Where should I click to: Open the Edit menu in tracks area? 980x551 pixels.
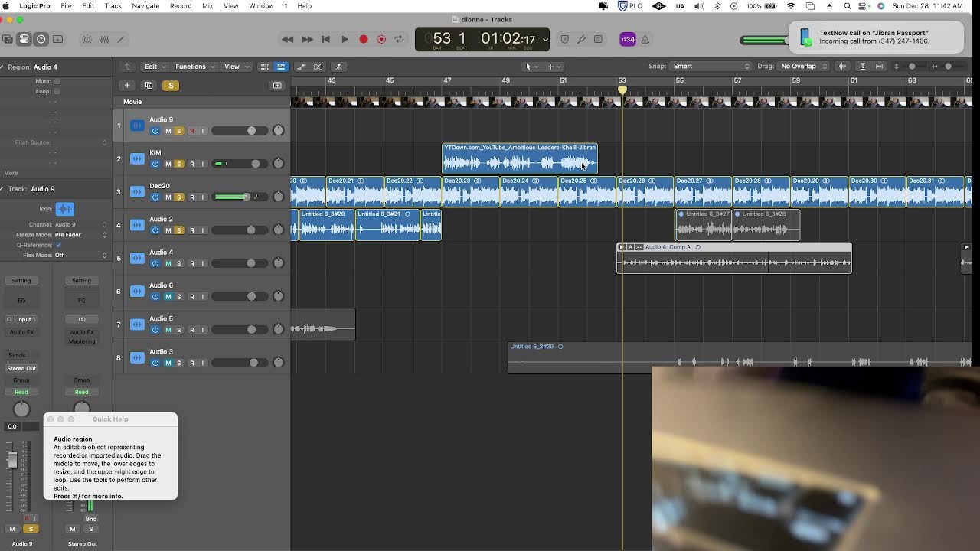154,67
